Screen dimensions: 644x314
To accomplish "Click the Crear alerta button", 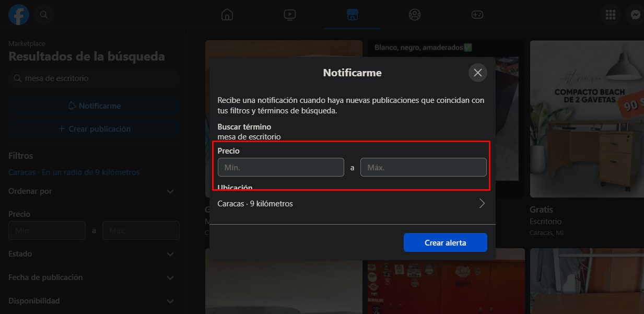I will (446, 242).
